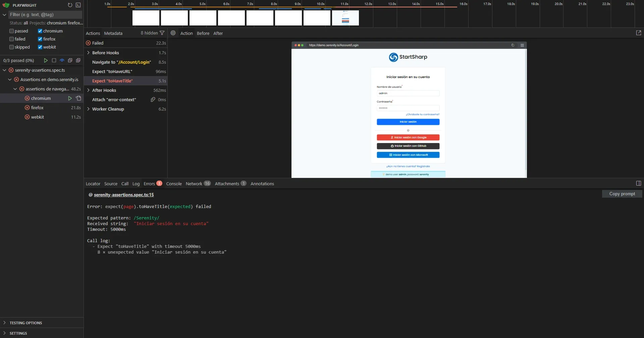Open the Playwright terminal output
Screen dimensions: 644x338
(78, 5)
